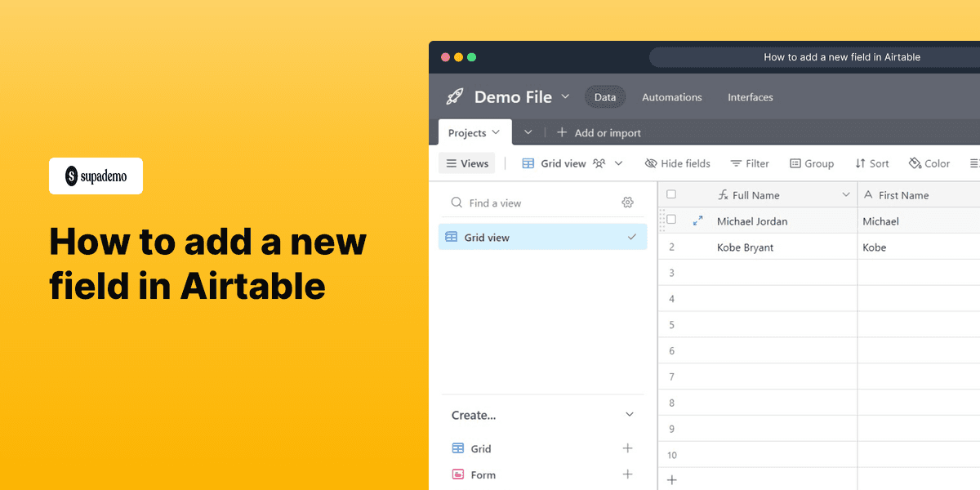The height and width of the screenshot is (490, 980).
Task: Open the Full Name field dropdown
Action: point(846,194)
